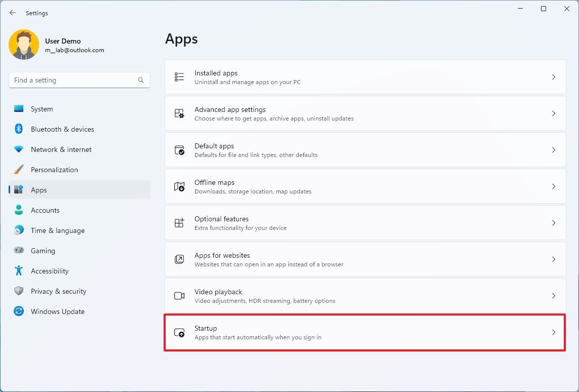
Task: Select the Offline maps icon
Action: (179, 186)
